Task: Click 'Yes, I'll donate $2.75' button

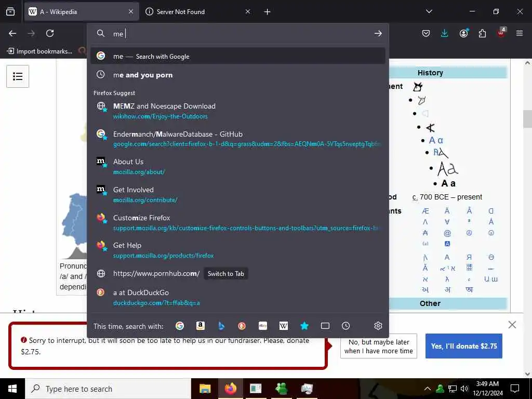Action: coord(463,346)
